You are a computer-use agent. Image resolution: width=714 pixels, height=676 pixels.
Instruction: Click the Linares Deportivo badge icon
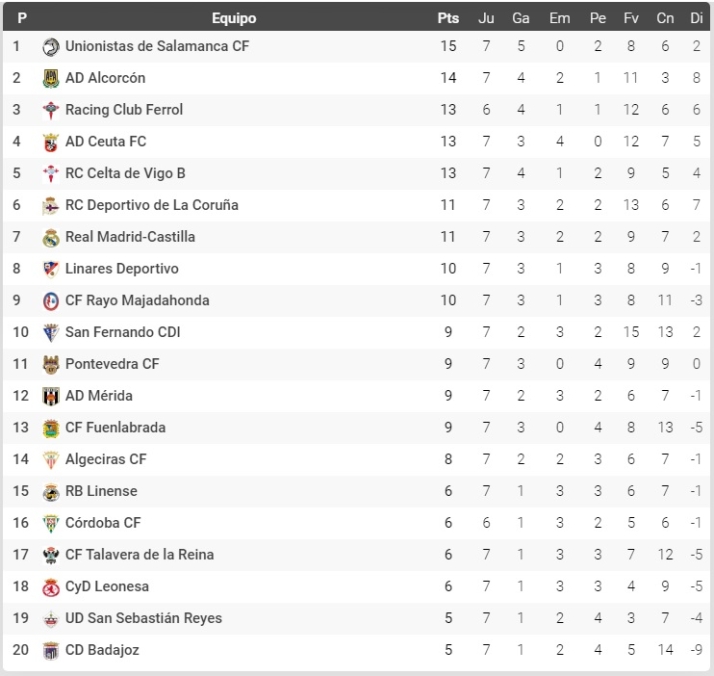coord(51,269)
